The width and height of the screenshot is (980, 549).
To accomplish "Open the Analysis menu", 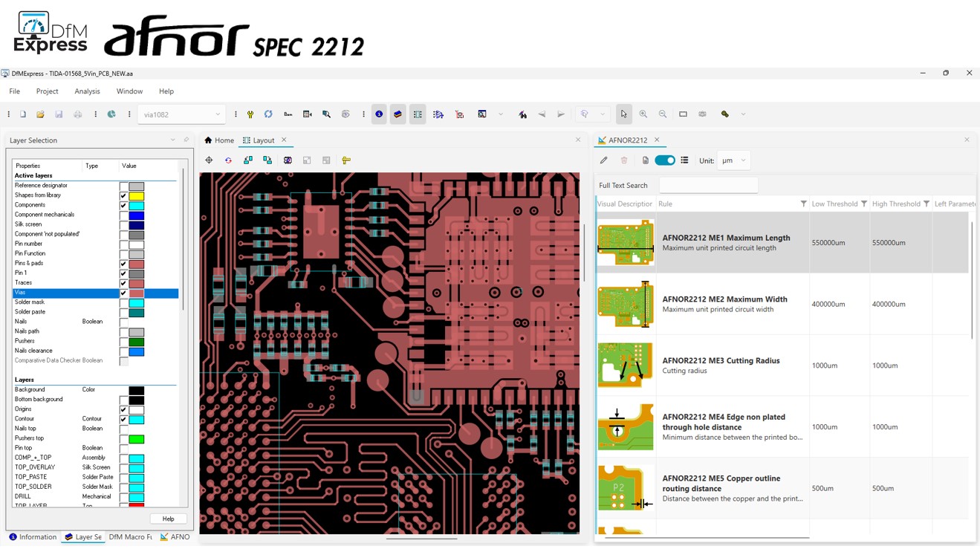I will click(87, 91).
